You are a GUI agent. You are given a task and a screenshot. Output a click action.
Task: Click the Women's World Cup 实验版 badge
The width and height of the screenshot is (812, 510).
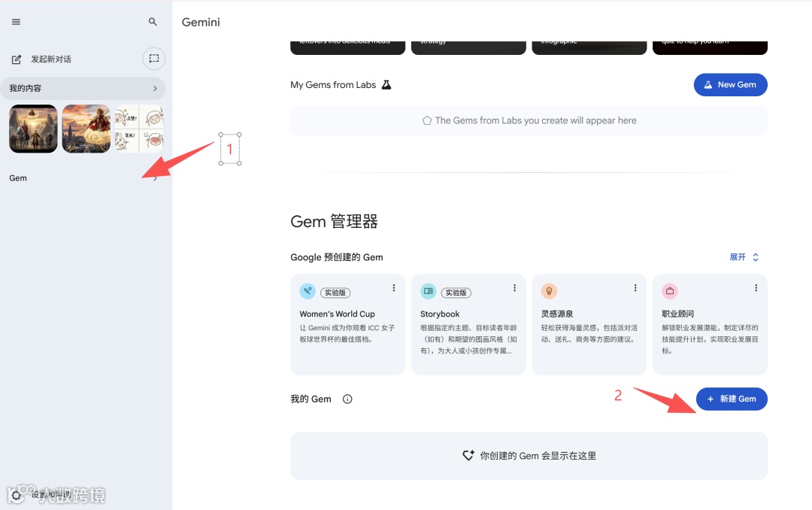point(335,293)
